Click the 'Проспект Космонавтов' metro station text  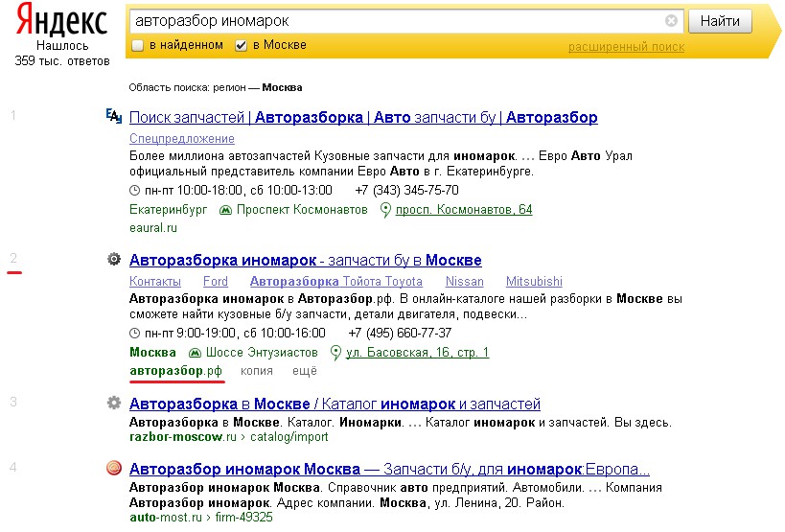[x=302, y=210]
